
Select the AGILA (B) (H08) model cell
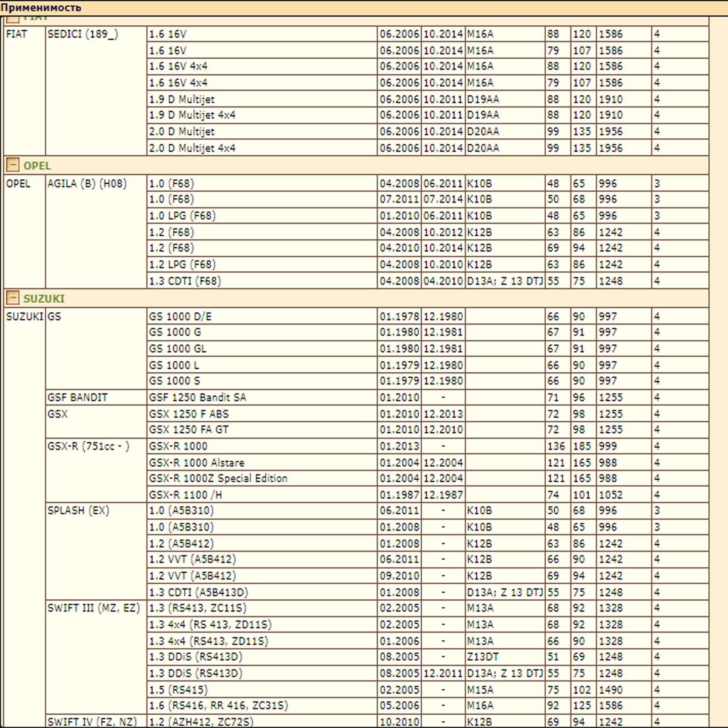tap(87, 184)
